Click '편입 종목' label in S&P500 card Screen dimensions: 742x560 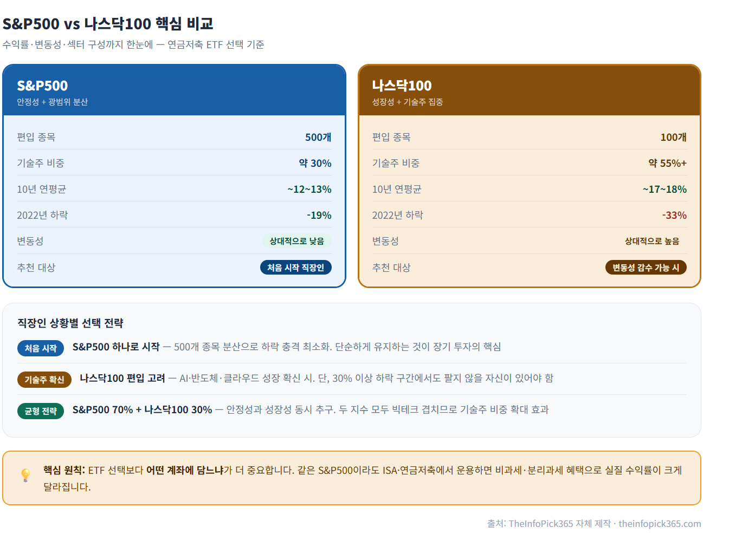point(36,137)
